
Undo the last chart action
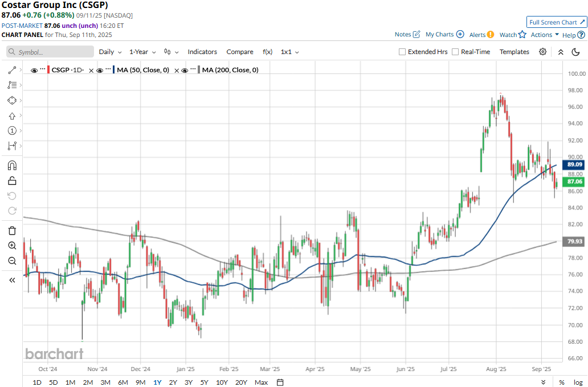12,196
